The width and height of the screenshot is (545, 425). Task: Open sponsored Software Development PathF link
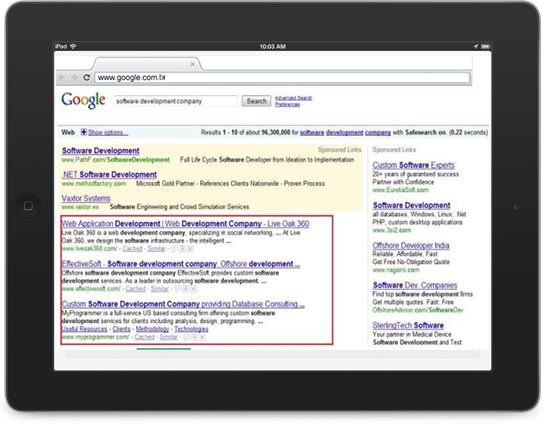tap(100, 151)
